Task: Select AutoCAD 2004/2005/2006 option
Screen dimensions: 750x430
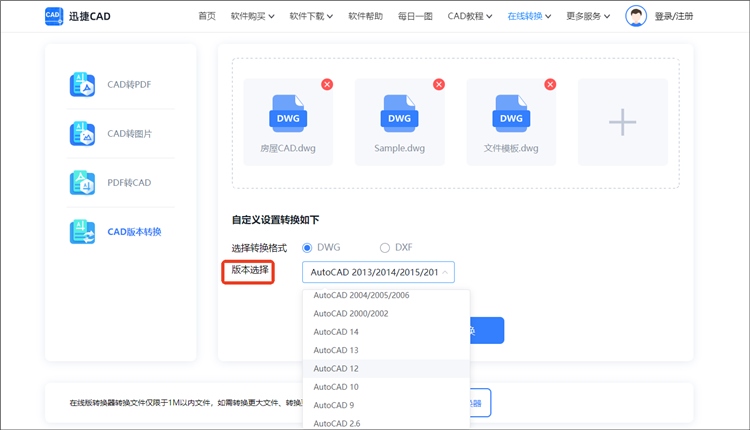Action: (361, 296)
